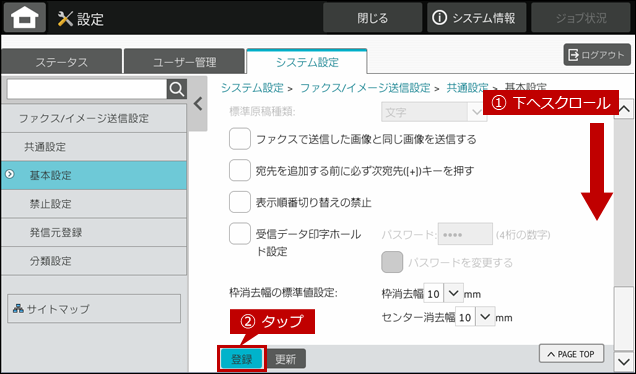Click the search magnifier icon
The height and width of the screenshot is (374, 636).
[177, 89]
